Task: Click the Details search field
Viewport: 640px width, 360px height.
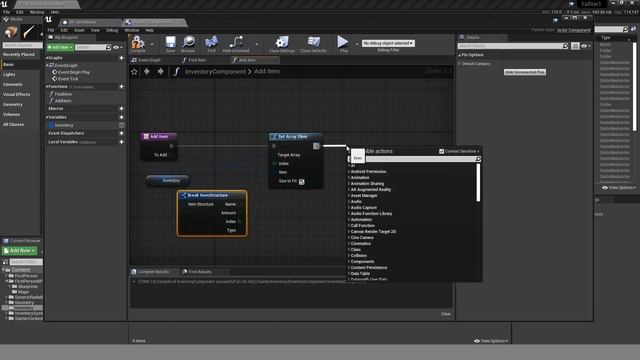Action: point(510,46)
